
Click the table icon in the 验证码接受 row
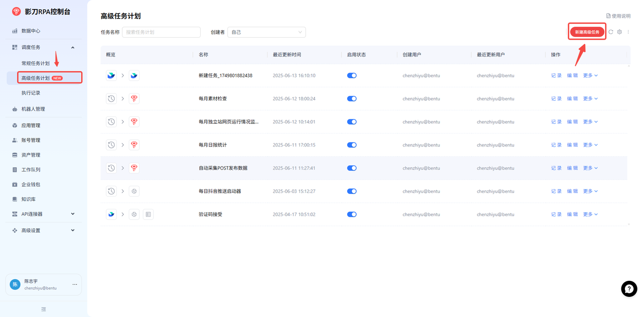point(148,214)
